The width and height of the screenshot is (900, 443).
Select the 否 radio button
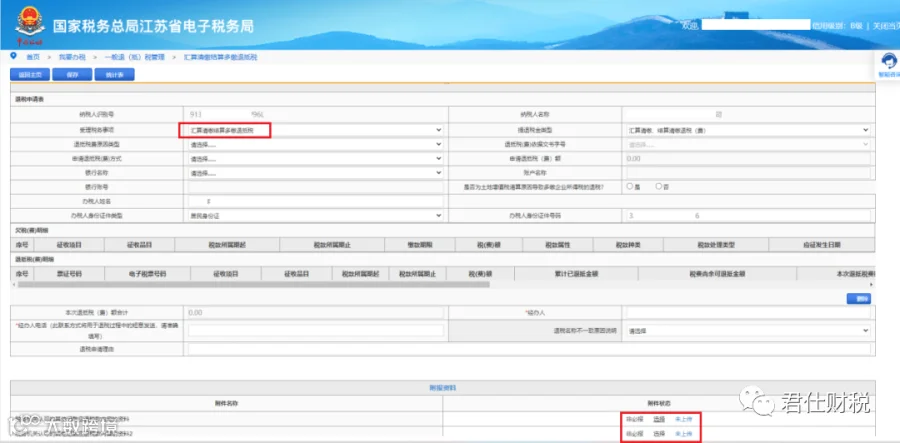tap(659, 186)
